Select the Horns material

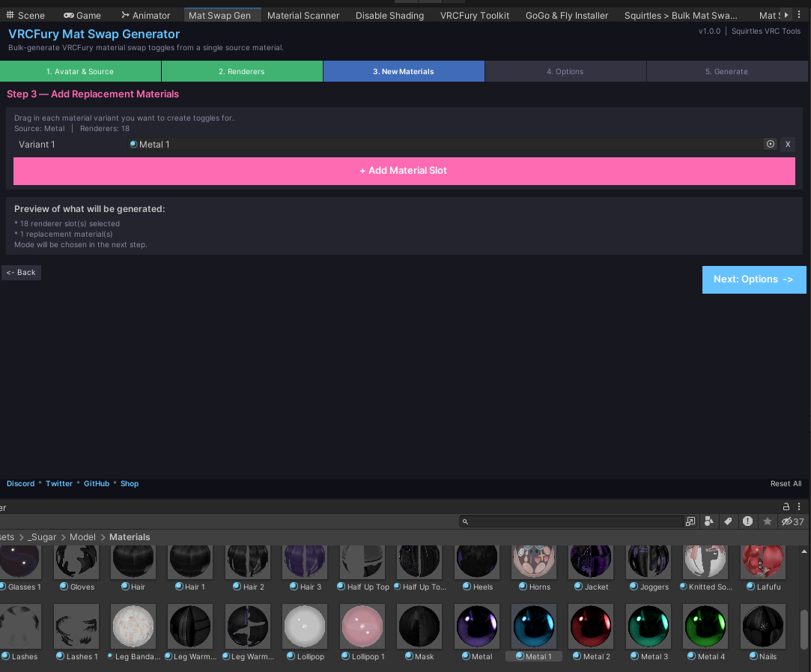pyautogui.click(x=534, y=568)
